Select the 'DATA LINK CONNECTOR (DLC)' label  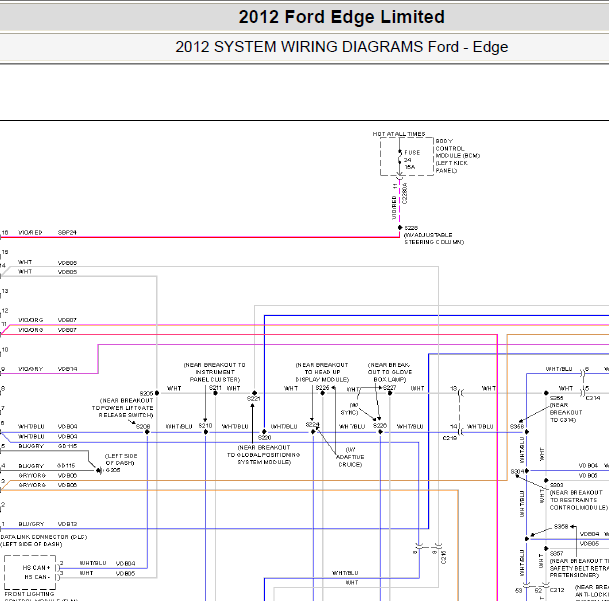click(44, 537)
